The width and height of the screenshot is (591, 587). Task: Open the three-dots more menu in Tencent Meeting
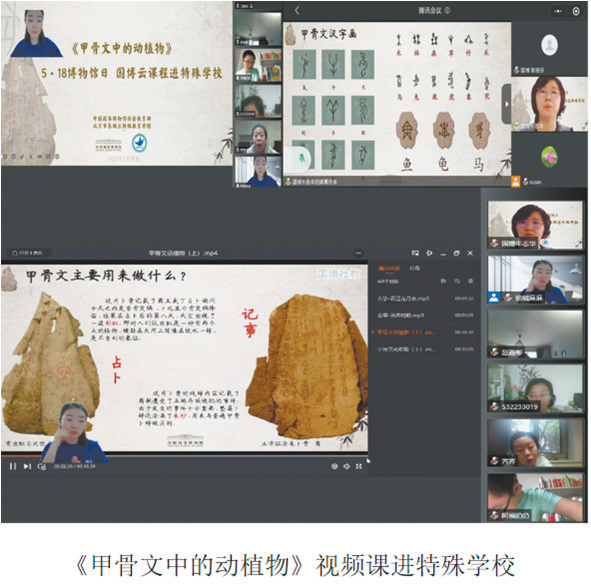tap(558, 11)
